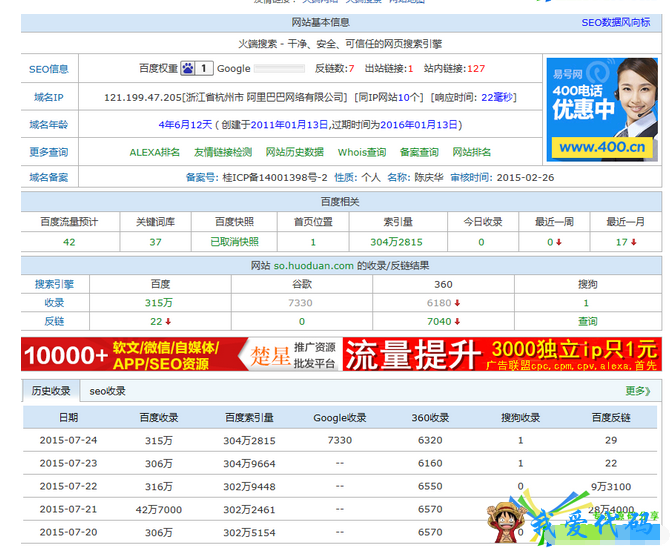Click the 首页位置 value 1

click(313, 242)
